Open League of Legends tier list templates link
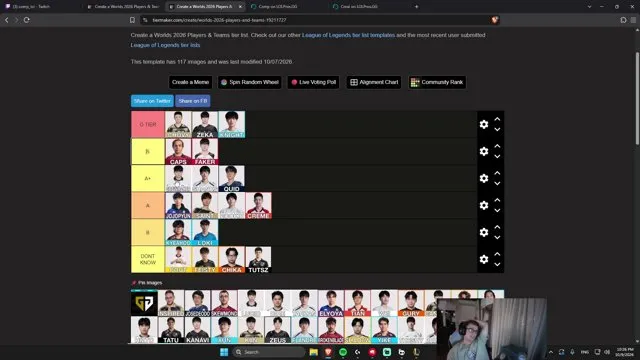The width and height of the screenshot is (640, 360). point(348,35)
